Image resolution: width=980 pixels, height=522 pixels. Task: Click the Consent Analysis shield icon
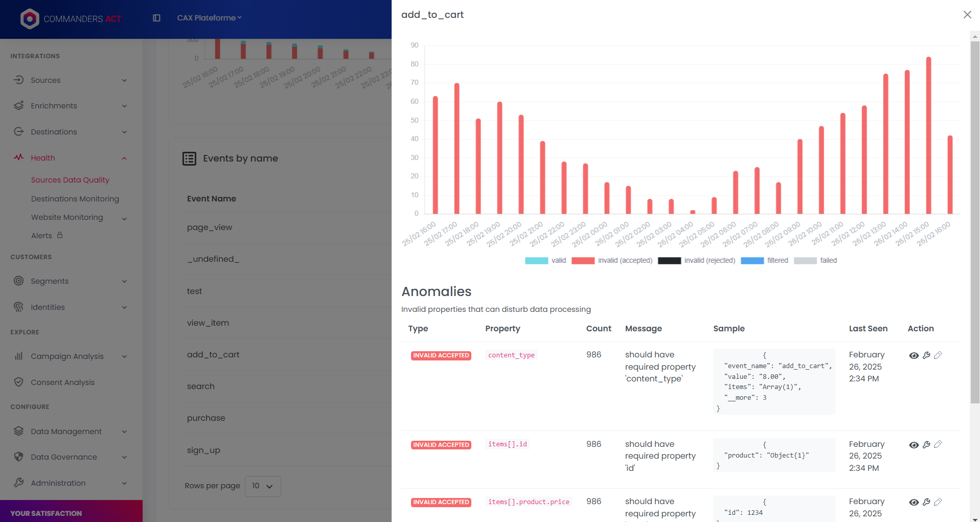19,382
